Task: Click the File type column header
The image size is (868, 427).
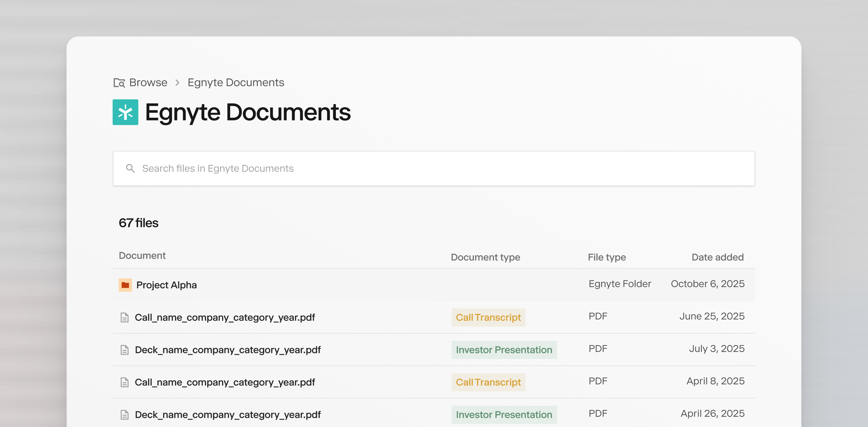Action: (x=606, y=257)
